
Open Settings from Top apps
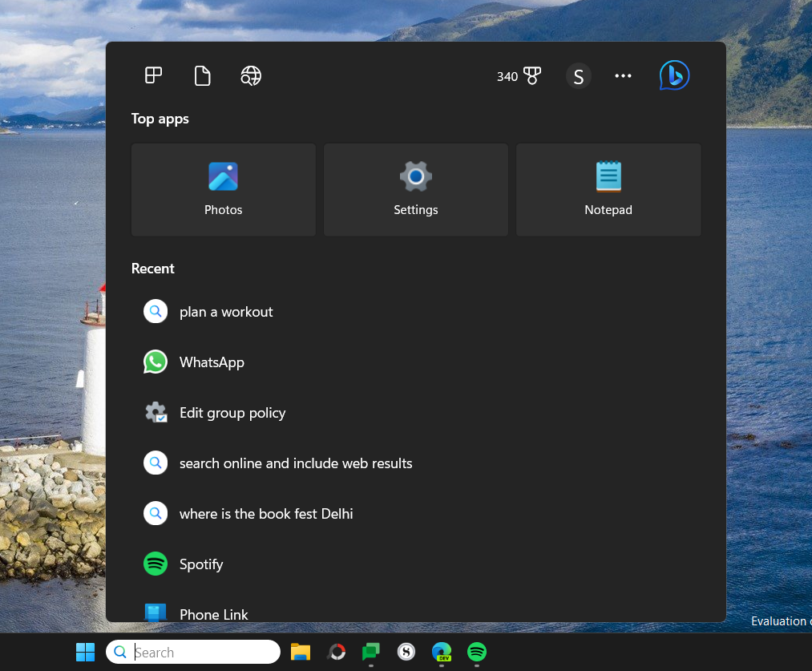click(415, 189)
